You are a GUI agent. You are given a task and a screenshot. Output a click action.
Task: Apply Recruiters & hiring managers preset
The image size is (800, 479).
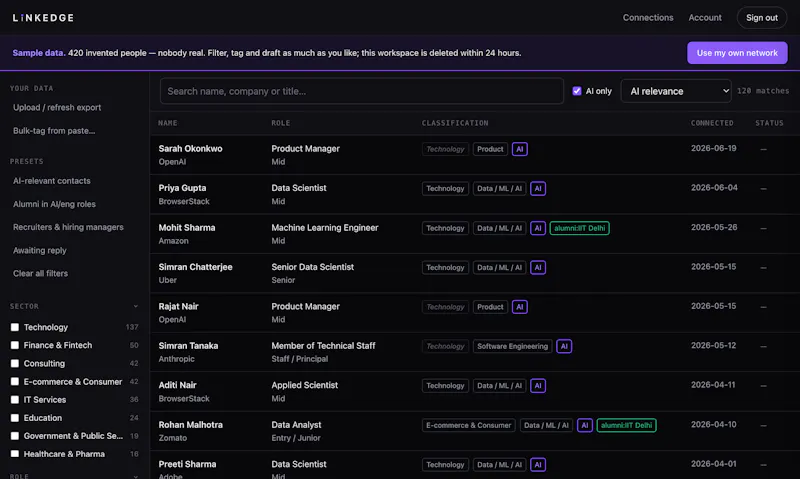tap(68, 227)
